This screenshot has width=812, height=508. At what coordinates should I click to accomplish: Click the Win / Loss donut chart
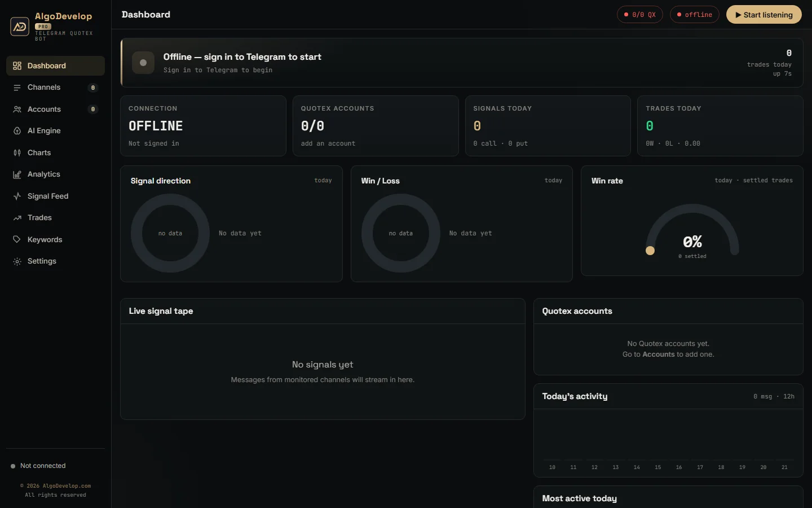coord(401,233)
